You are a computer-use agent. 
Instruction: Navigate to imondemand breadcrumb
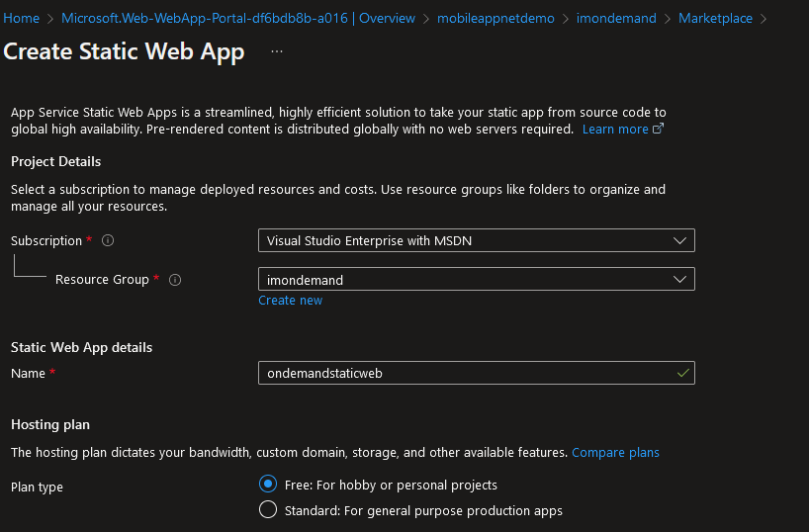(616, 18)
